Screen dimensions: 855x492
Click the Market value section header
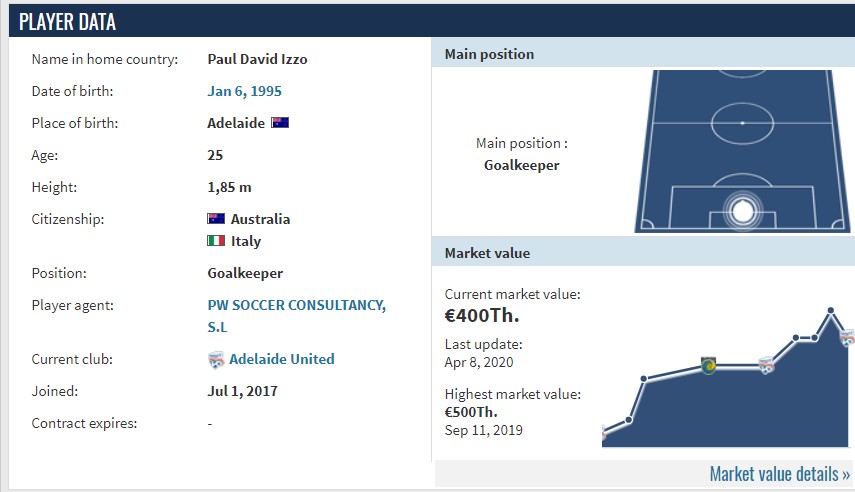643,253
